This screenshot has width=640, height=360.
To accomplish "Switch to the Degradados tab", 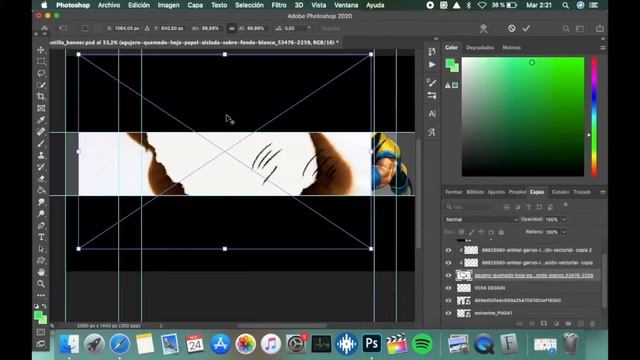I will pyautogui.click(x=480, y=48).
